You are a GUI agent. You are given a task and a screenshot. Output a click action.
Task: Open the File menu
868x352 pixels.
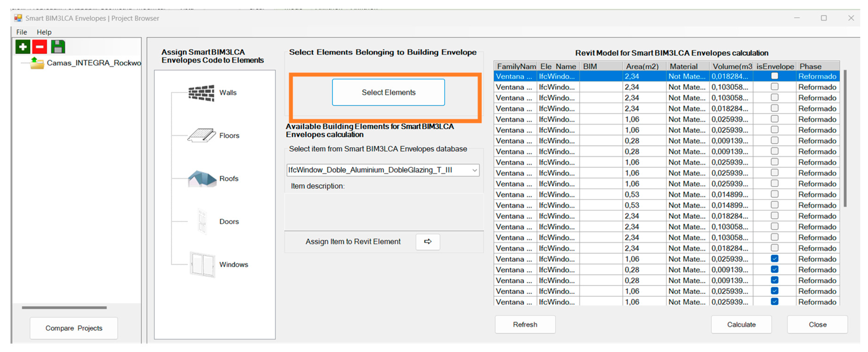point(22,32)
